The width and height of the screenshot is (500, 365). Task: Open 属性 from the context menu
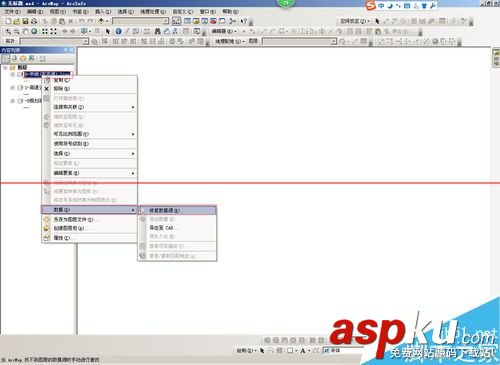point(89,238)
